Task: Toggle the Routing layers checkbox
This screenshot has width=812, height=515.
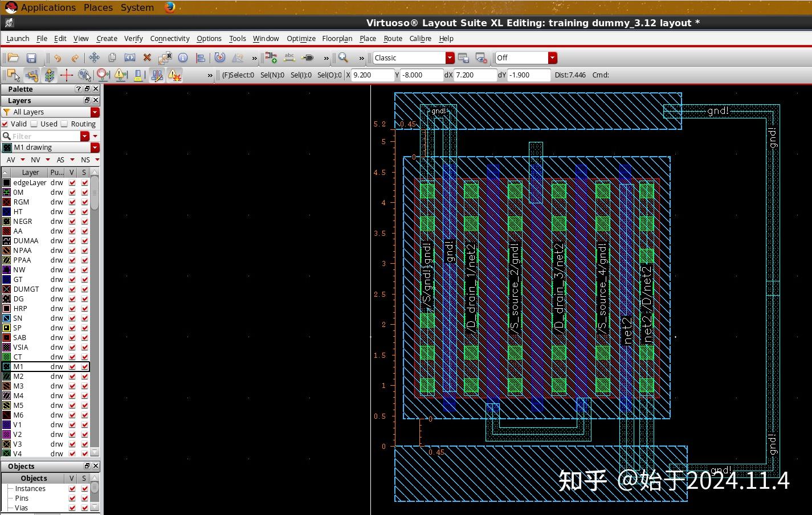Action: (64, 124)
